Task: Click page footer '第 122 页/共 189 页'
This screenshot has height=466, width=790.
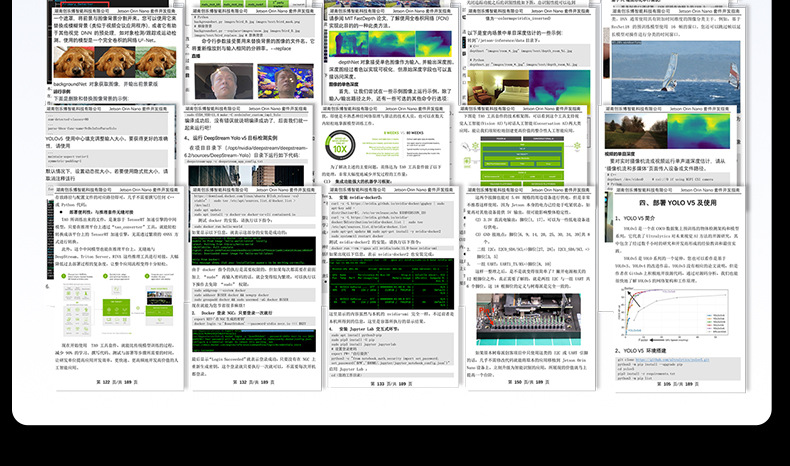Action: coord(117,382)
